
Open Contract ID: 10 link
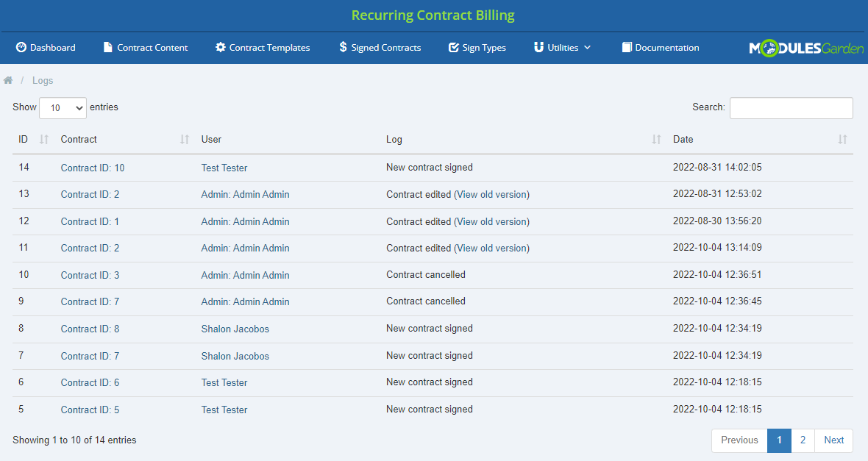tap(93, 168)
